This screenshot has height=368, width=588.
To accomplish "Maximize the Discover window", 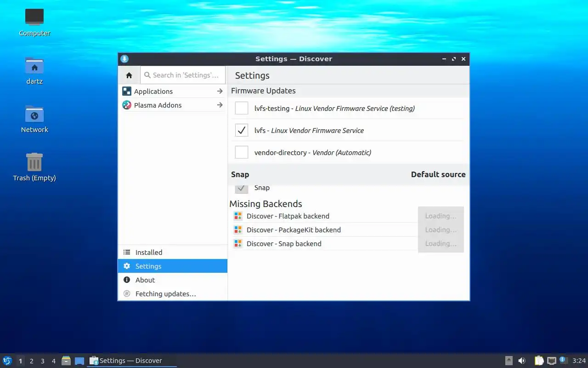I will tap(454, 59).
